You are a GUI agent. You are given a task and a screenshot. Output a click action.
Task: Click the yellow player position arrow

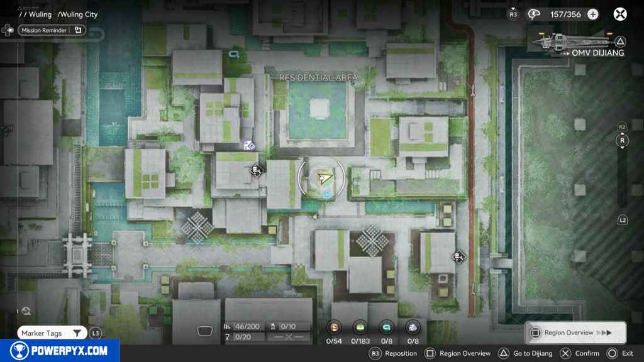click(x=325, y=179)
